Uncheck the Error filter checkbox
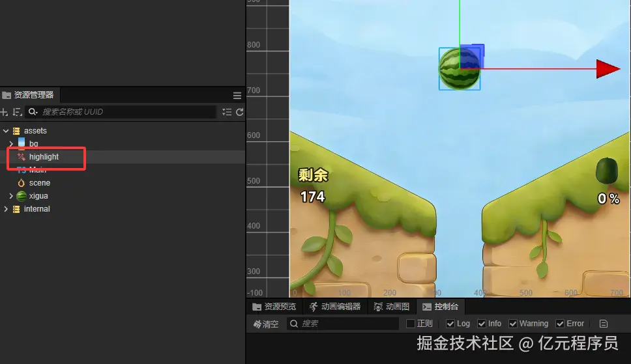The image size is (631, 364). point(560,324)
